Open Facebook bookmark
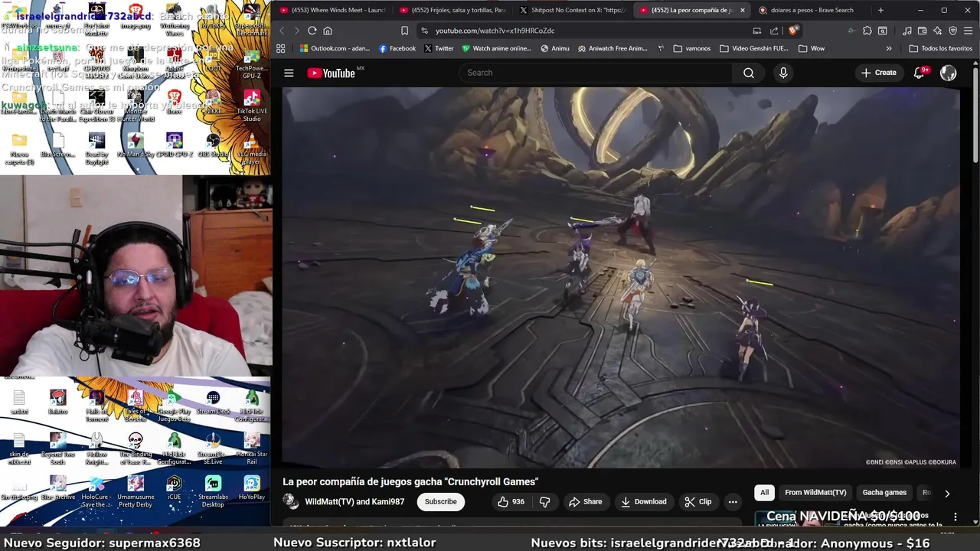980x551 pixels. pyautogui.click(x=397, y=48)
